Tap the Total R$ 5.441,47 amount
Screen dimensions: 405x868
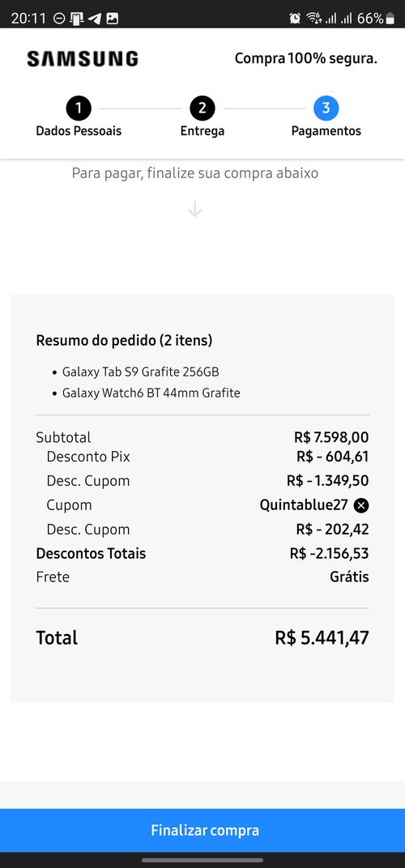322,638
